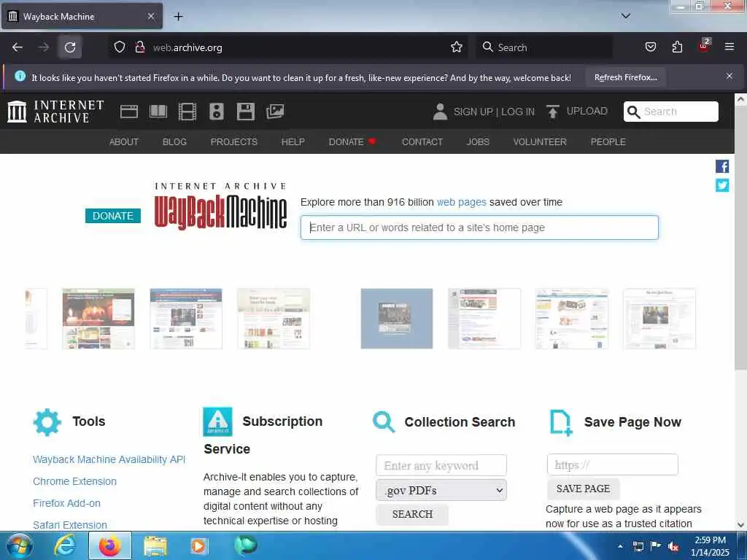The height and width of the screenshot is (560, 747).
Task: Click the Windows Start button
Action: [19, 546]
